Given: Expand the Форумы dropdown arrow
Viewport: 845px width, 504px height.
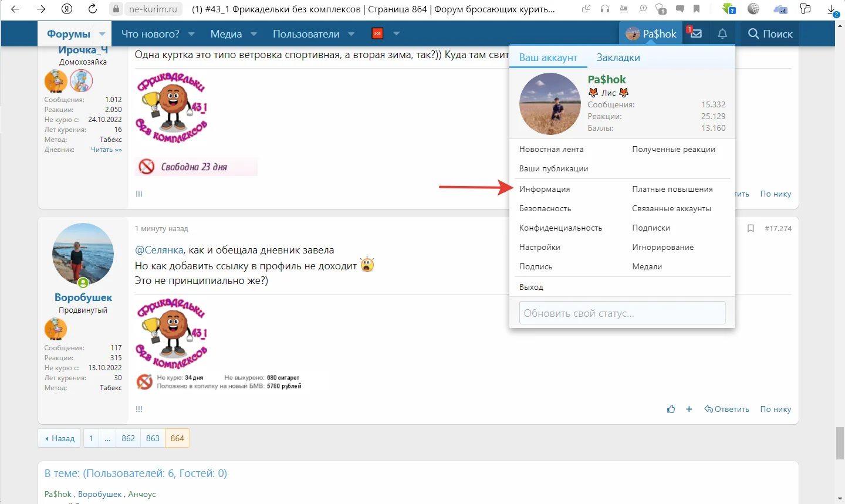Looking at the screenshot, I should pyautogui.click(x=102, y=34).
